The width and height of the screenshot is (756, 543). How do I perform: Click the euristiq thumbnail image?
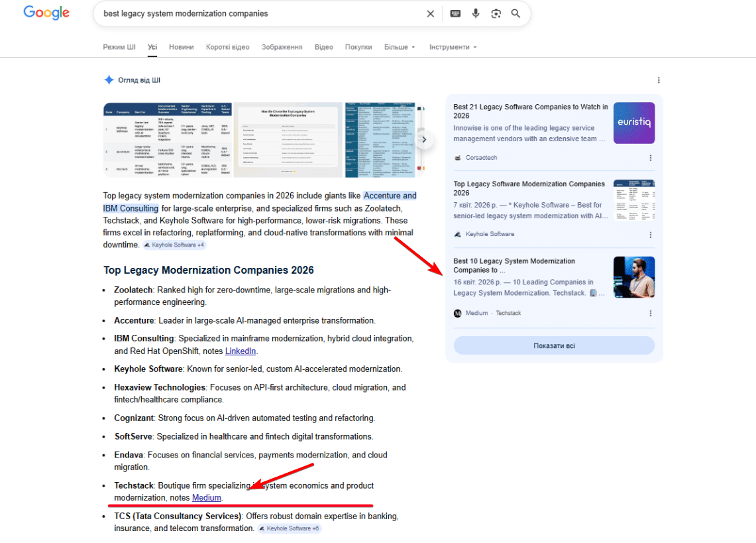(634, 123)
